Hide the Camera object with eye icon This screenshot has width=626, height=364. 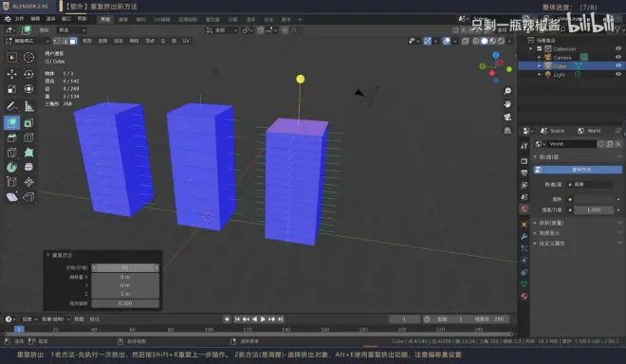(x=618, y=58)
